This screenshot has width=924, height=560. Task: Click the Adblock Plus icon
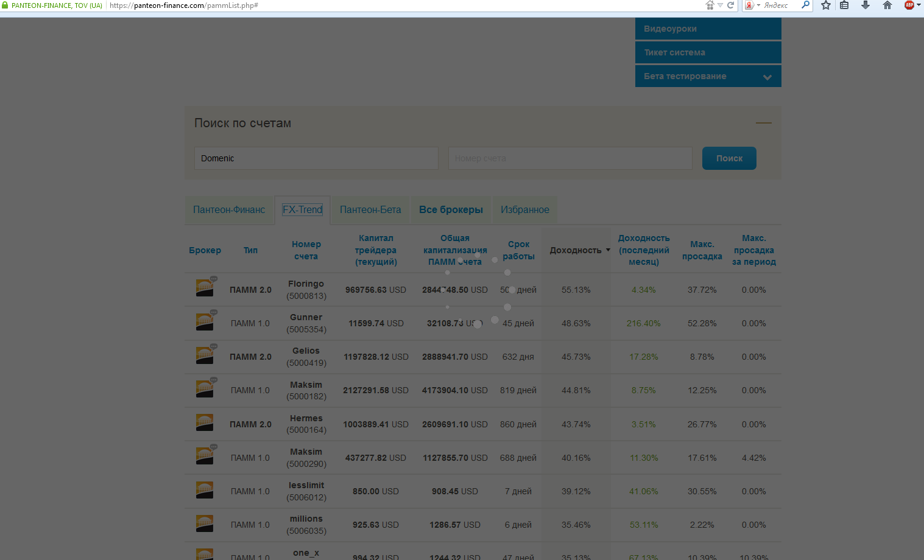(909, 5)
